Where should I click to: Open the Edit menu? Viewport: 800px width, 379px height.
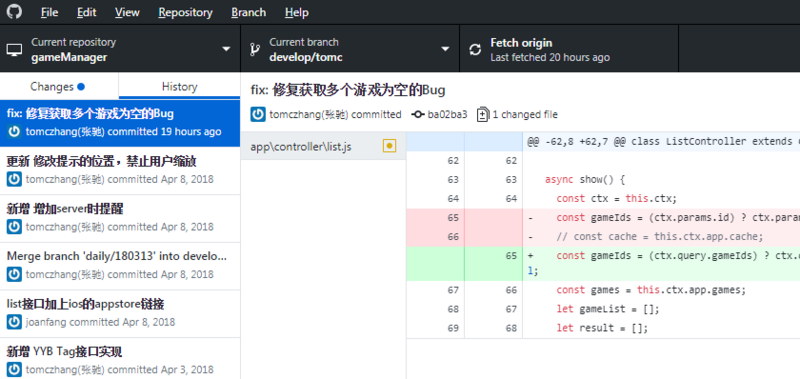pyautogui.click(x=87, y=12)
